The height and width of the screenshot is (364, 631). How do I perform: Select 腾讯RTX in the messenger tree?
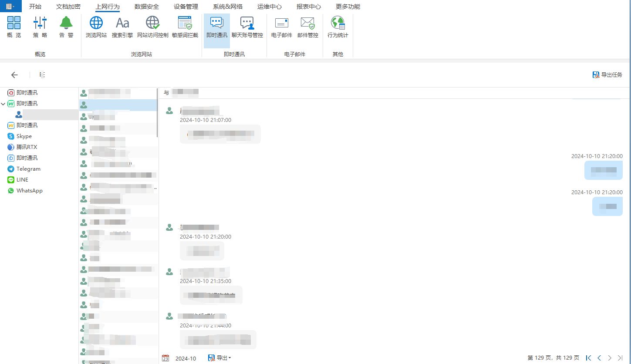click(x=23, y=147)
